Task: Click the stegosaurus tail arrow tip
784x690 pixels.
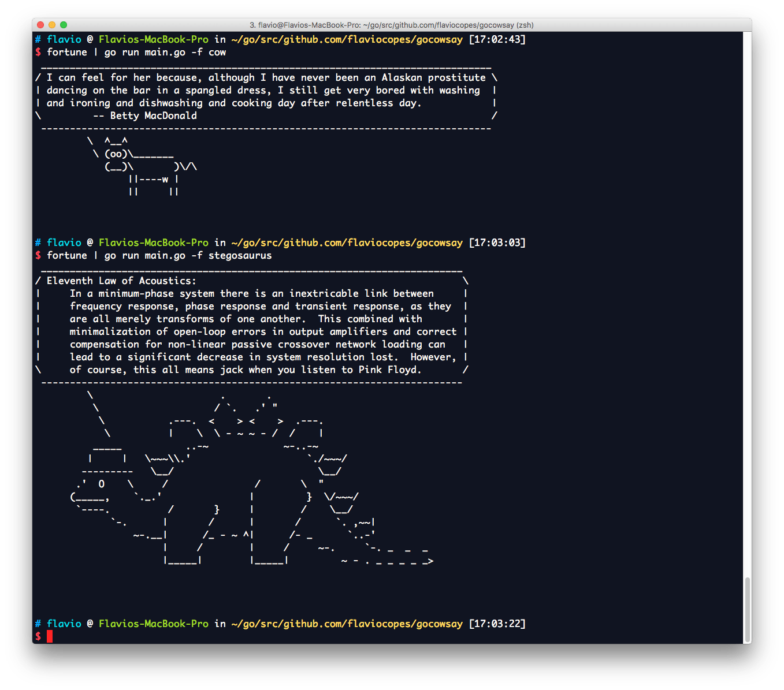Action: point(430,561)
